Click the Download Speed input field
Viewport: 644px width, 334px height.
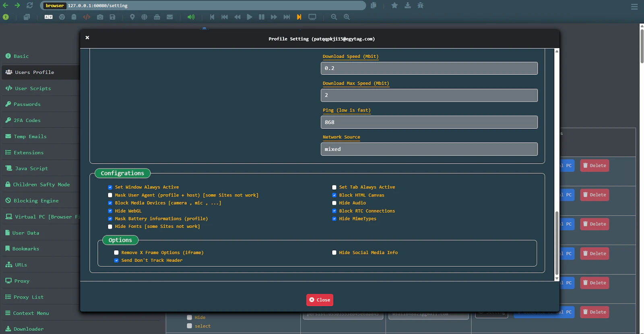(429, 68)
